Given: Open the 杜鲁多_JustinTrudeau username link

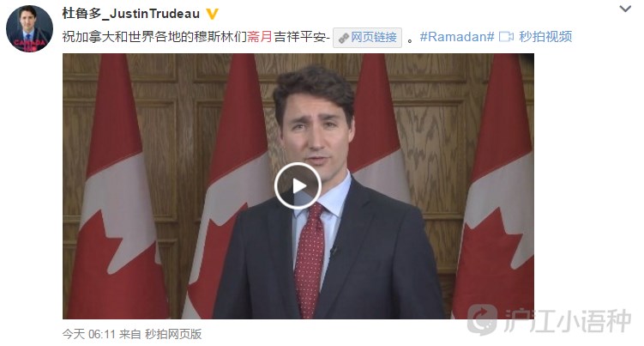Looking at the screenshot, I should click(131, 14).
